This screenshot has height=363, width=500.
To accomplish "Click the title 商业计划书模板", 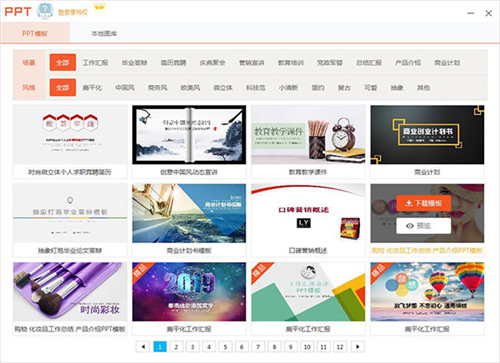I will coord(189,250).
